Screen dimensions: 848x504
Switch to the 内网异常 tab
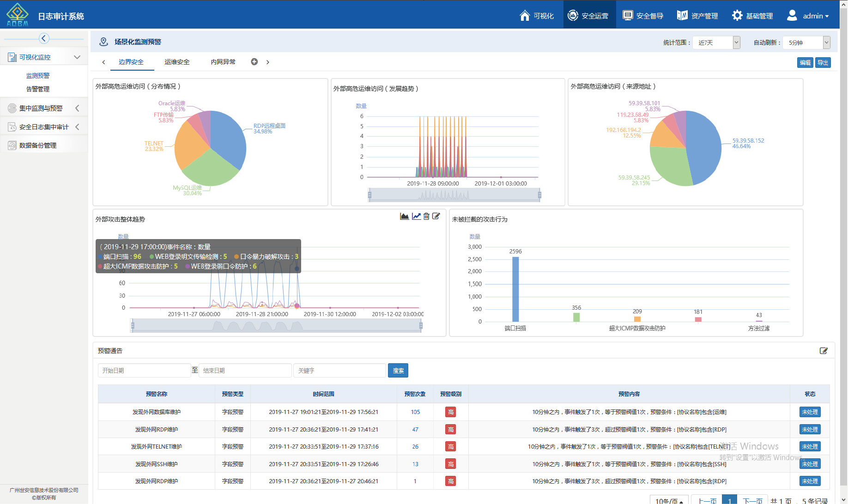pos(223,62)
